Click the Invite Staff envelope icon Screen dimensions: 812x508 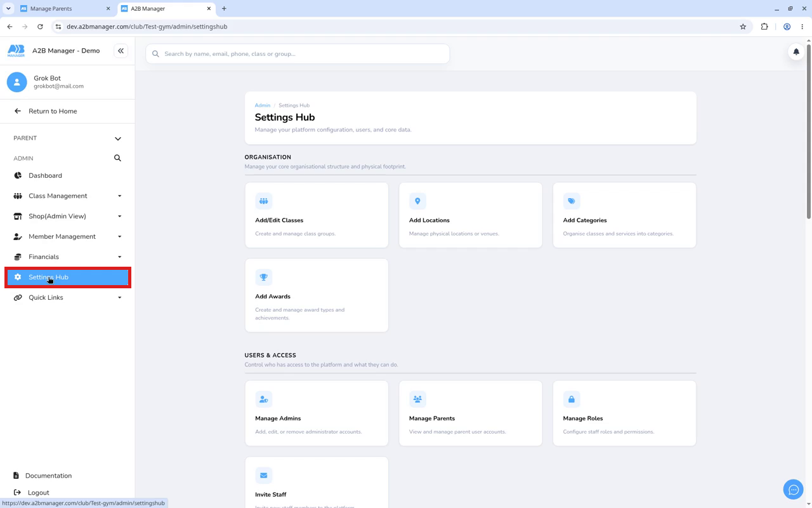click(x=263, y=476)
